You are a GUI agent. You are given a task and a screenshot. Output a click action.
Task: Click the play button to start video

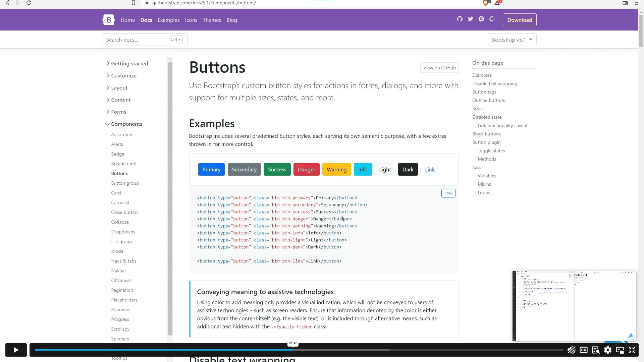[x=15, y=350]
